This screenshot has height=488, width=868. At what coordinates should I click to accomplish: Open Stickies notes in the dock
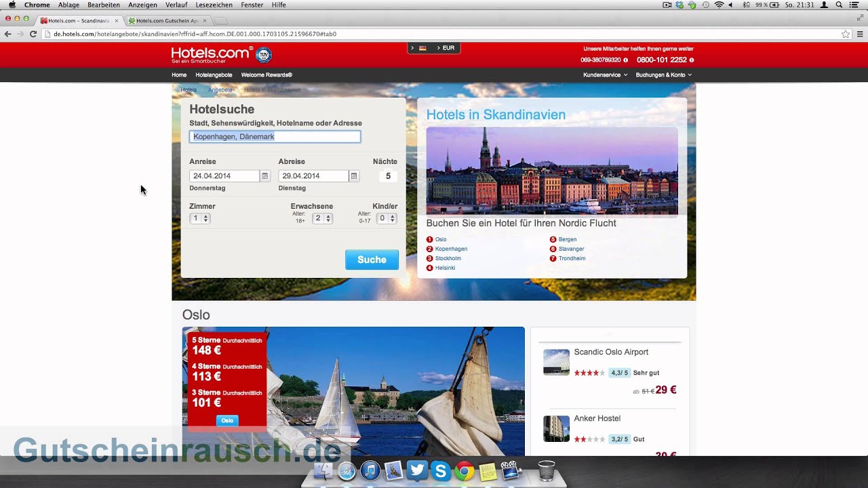(x=488, y=471)
